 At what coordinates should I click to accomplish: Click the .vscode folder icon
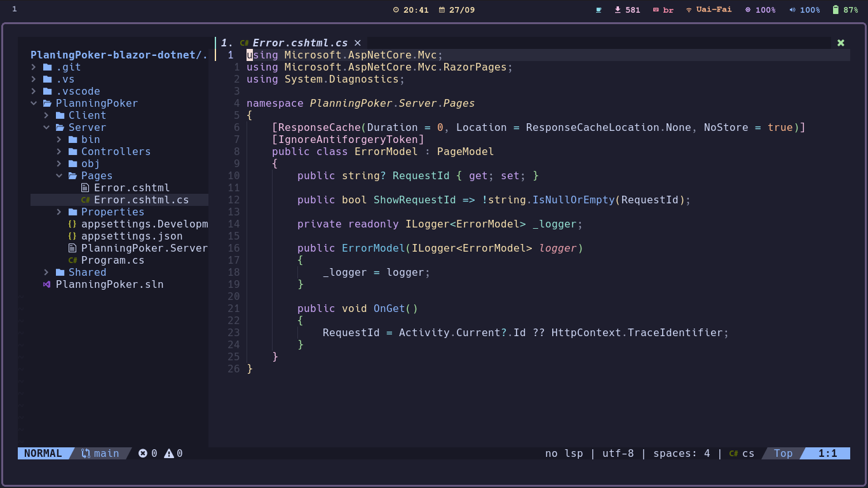[47, 91]
